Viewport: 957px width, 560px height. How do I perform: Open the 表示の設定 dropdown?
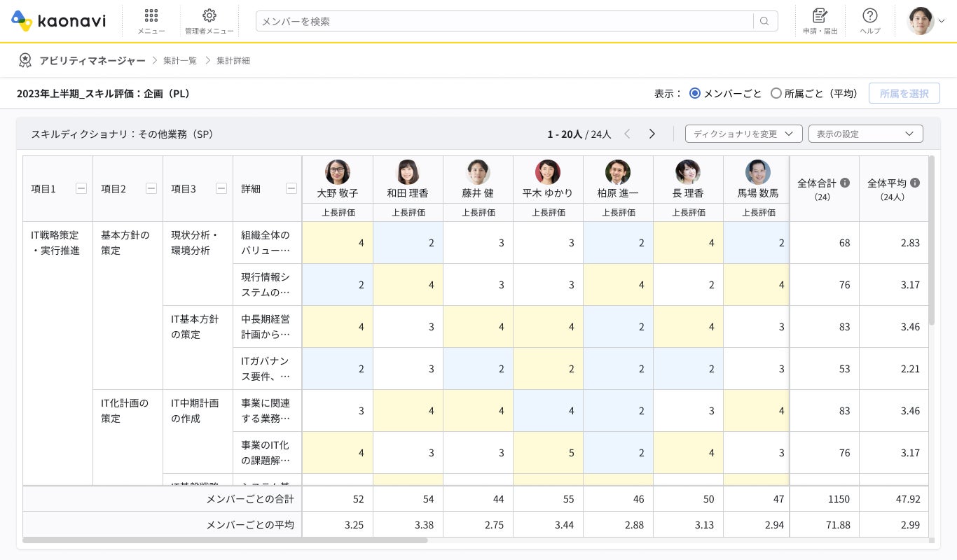click(865, 134)
